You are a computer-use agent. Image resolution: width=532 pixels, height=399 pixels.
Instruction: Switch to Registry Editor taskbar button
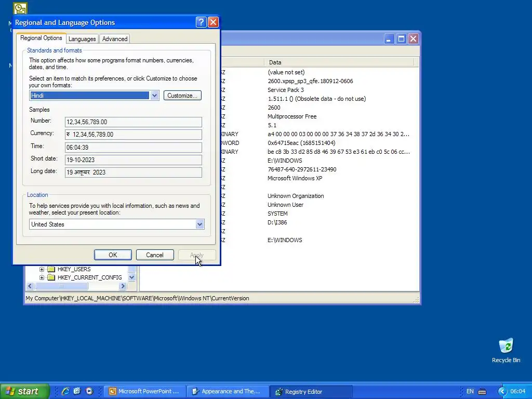tap(311, 392)
